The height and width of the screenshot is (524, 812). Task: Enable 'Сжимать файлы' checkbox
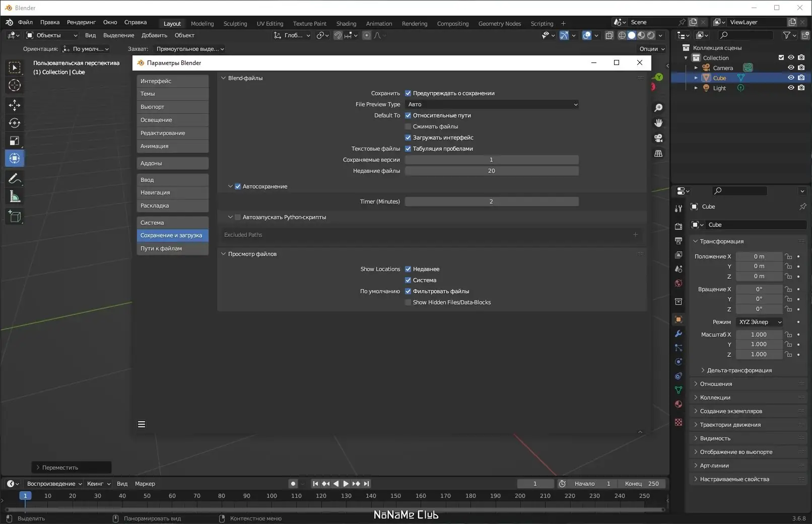pyautogui.click(x=408, y=126)
